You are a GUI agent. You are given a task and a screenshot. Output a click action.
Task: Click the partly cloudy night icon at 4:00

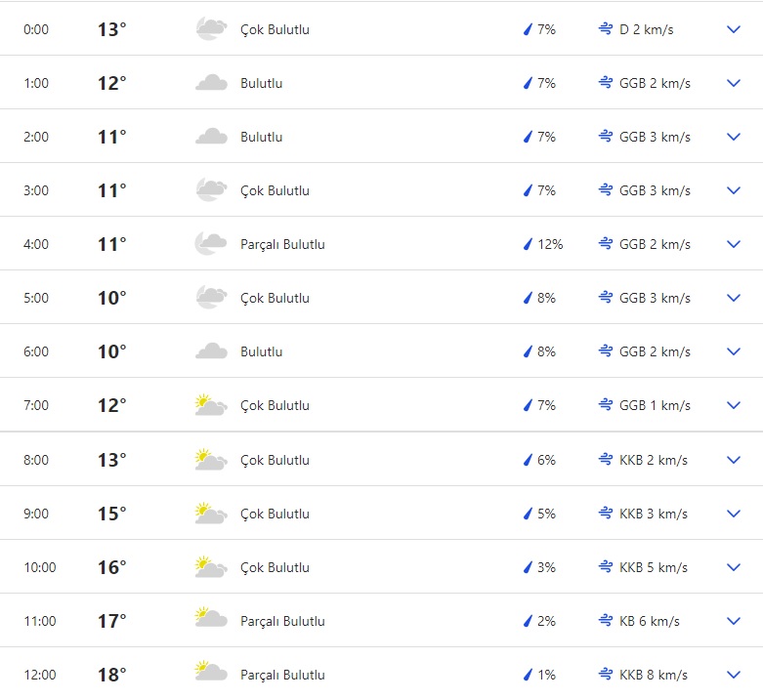coord(211,244)
